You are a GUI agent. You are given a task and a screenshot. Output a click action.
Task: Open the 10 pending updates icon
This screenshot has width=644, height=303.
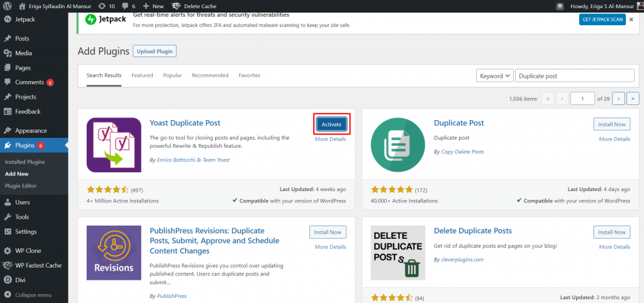click(106, 6)
